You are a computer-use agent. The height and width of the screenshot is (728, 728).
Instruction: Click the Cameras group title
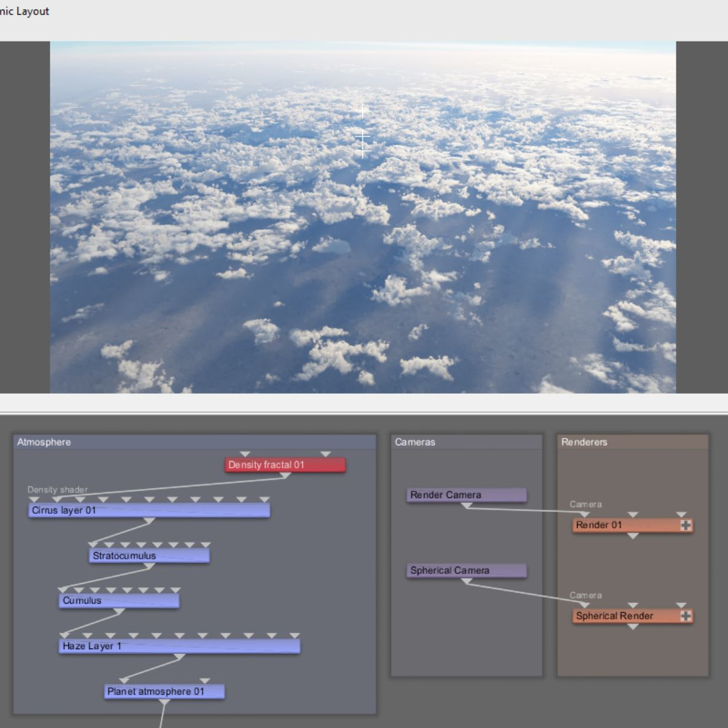coord(415,442)
